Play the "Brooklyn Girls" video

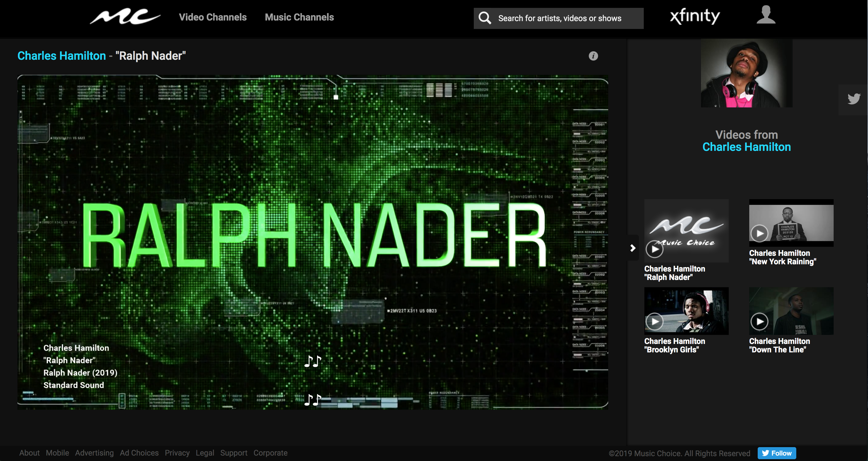686,311
